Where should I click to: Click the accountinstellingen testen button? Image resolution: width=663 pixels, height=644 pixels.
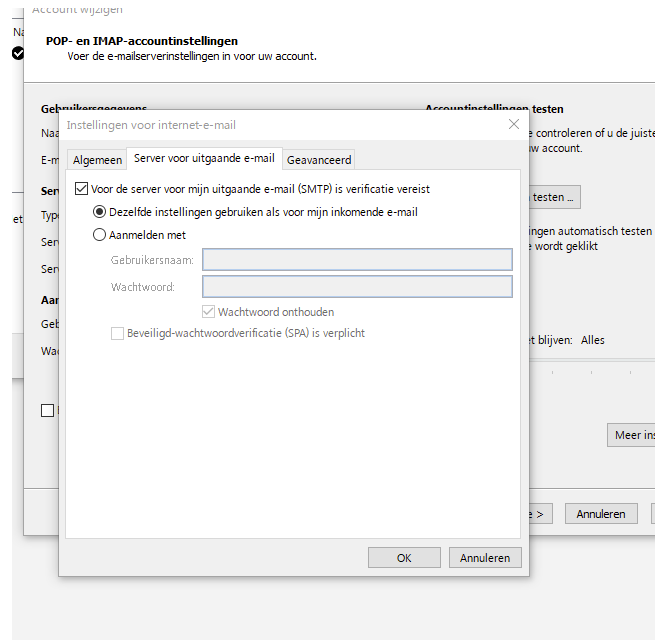coord(555,198)
